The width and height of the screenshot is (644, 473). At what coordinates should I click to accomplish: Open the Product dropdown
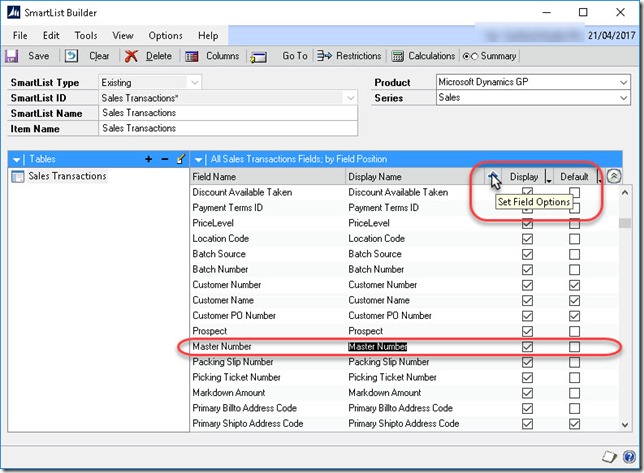(x=623, y=82)
